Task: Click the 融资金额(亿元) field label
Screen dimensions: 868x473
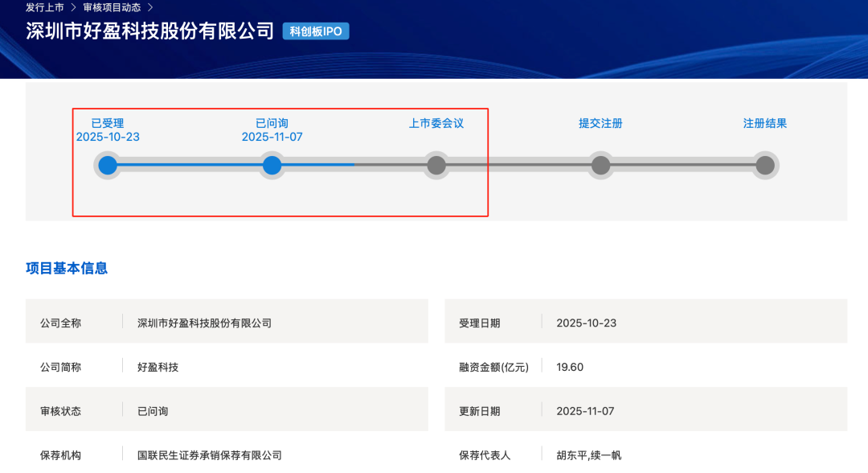Action: click(493, 367)
